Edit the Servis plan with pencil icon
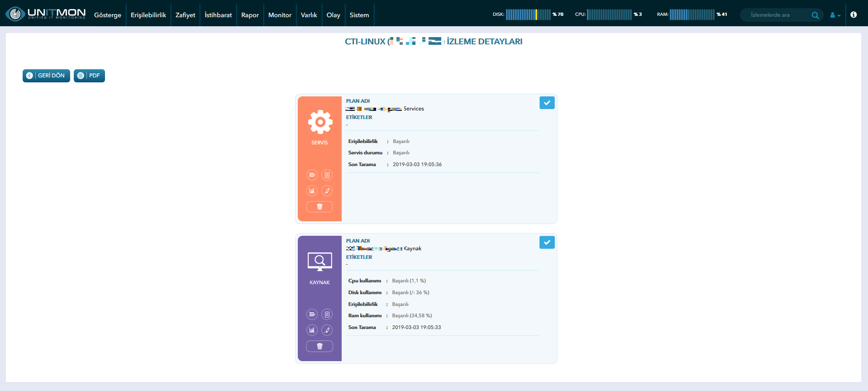 click(327, 191)
